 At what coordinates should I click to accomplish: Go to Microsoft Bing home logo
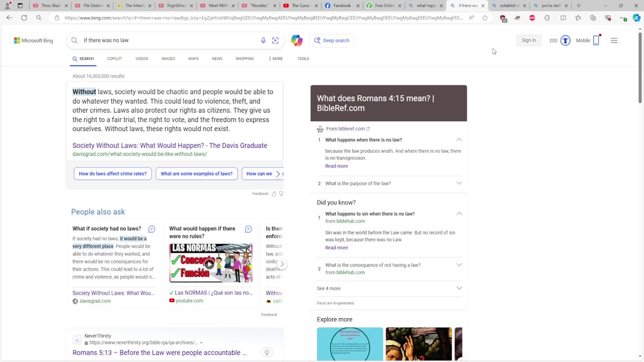pos(33,40)
